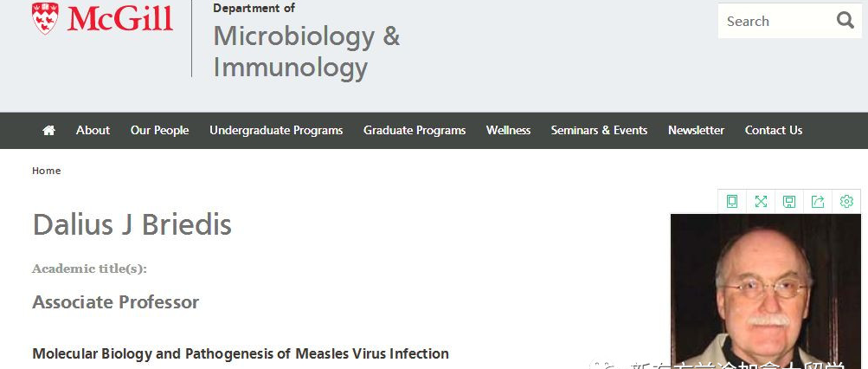Share the image using the share icon

click(x=818, y=202)
